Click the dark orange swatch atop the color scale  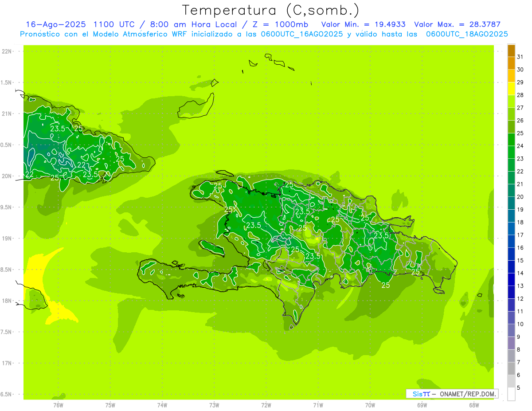tap(512, 51)
